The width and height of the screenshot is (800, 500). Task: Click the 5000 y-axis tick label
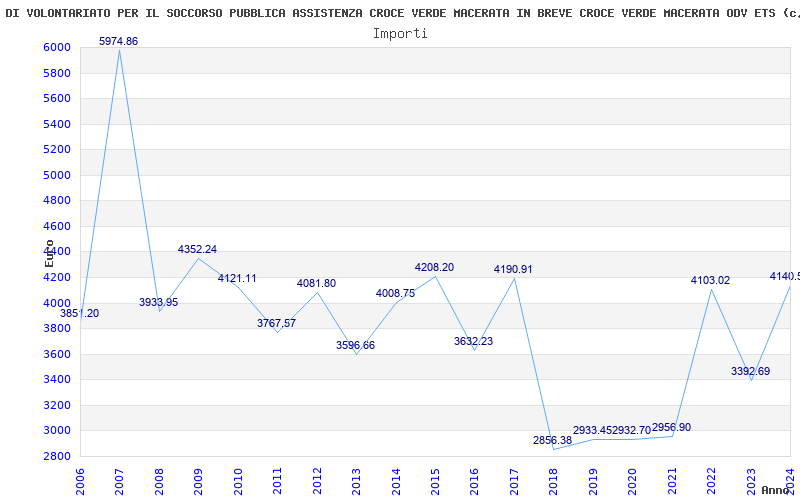[x=57, y=175]
